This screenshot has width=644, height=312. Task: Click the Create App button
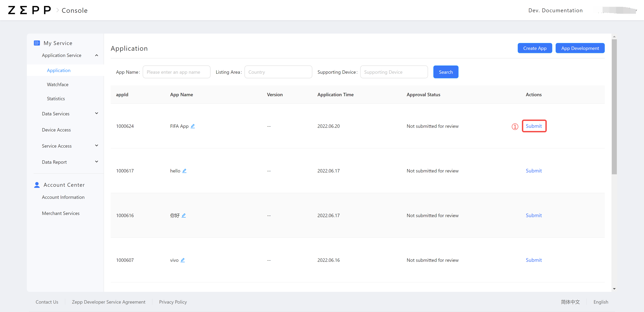click(x=534, y=48)
